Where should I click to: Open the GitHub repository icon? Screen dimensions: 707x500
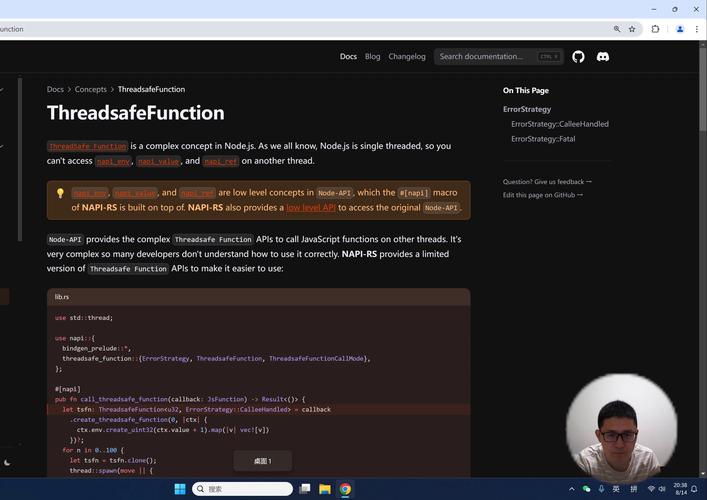tap(578, 57)
